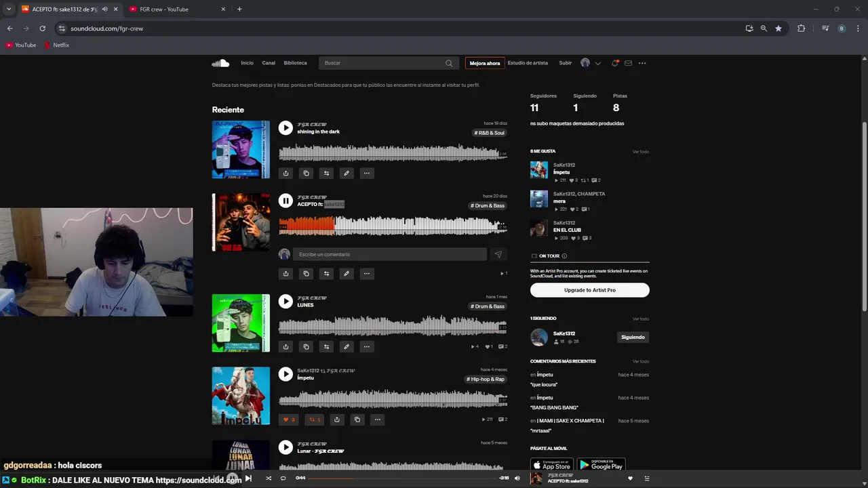This screenshot has width=868, height=488.
Task: Seek within shining in the dark waveform
Action: point(393,152)
